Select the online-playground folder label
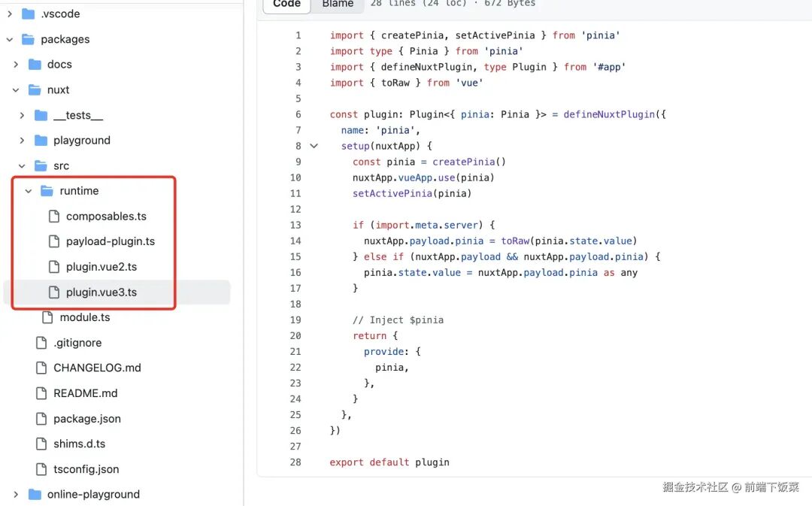This screenshot has height=506, width=812. [93, 495]
